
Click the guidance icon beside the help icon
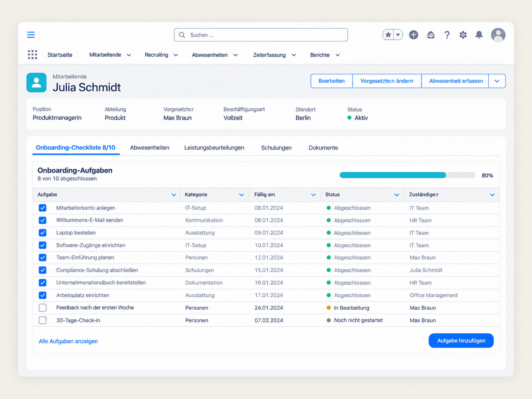[x=431, y=35]
